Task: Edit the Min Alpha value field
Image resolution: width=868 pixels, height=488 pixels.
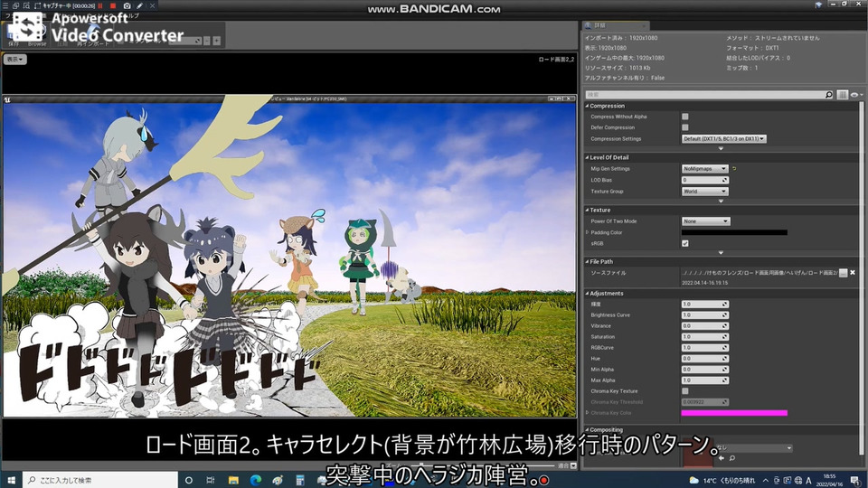Action: (x=704, y=370)
